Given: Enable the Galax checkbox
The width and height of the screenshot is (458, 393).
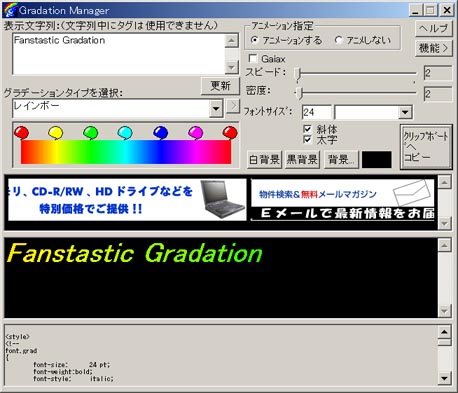Looking at the screenshot, I should 253,59.
